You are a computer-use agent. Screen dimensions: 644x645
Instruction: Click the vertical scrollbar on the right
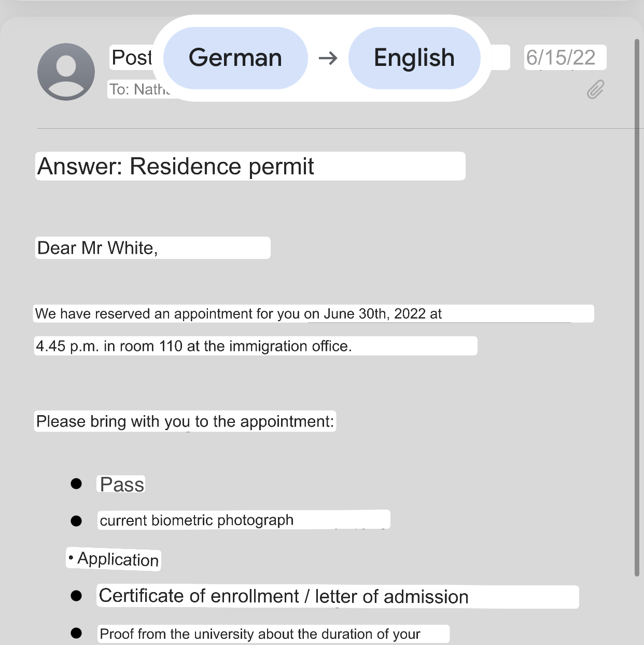click(637, 306)
